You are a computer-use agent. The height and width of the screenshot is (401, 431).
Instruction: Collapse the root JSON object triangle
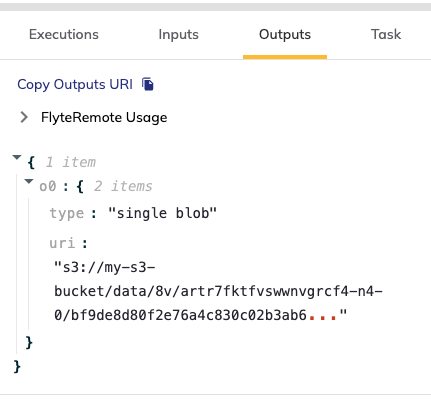(17, 157)
